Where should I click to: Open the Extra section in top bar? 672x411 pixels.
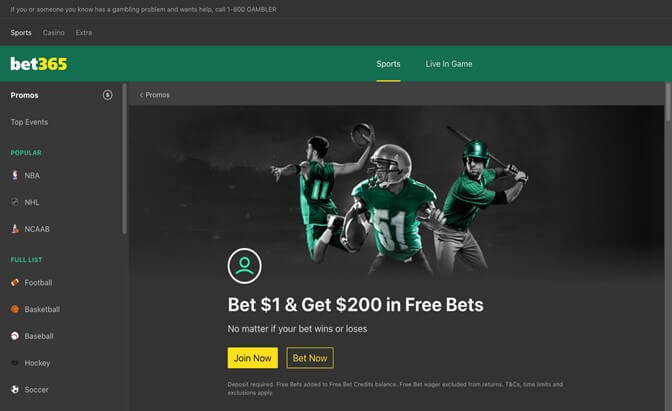[x=84, y=33]
